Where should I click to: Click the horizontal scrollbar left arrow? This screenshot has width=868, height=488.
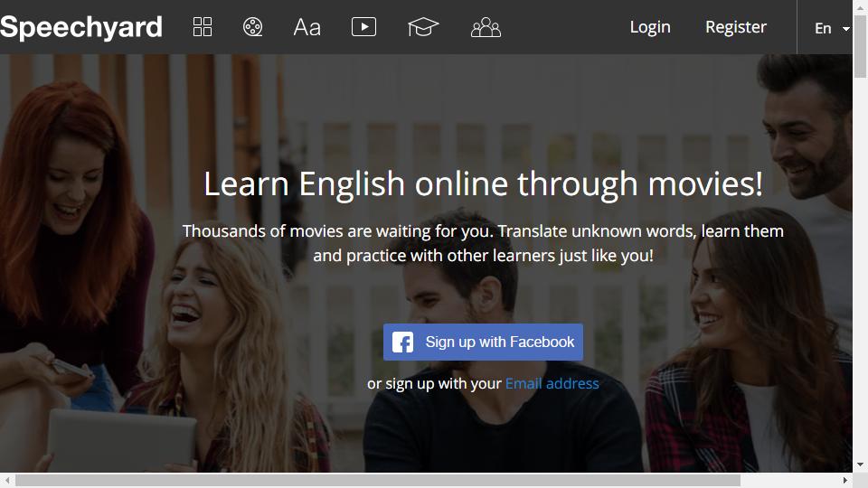[7, 480]
